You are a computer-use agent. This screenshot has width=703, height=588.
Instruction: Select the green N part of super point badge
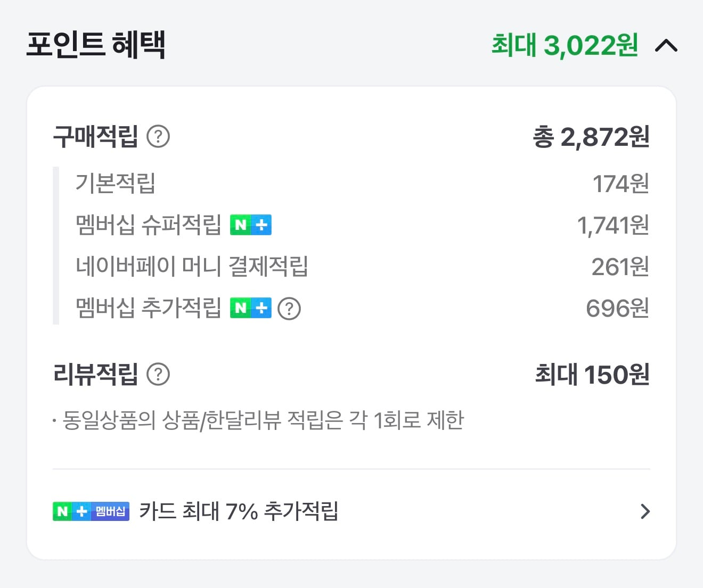(241, 225)
